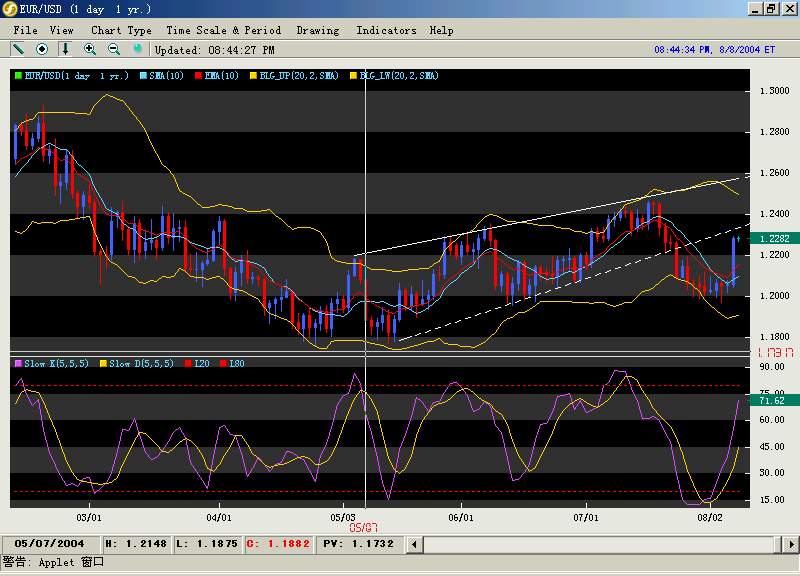Click the 03/01 date axis label
This screenshot has width=800, height=576.
(x=89, y=517)
